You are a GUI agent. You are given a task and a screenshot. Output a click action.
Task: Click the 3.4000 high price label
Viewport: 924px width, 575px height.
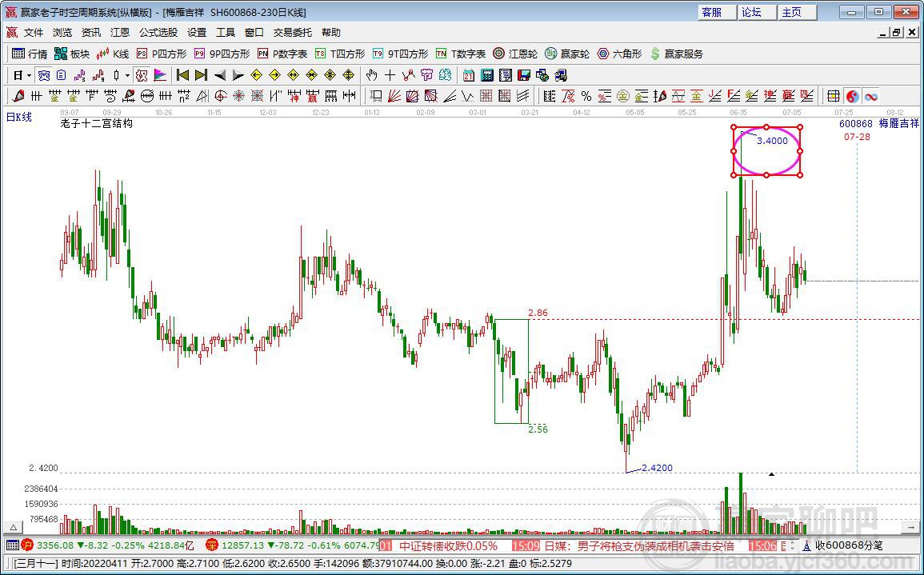[772, 141]
